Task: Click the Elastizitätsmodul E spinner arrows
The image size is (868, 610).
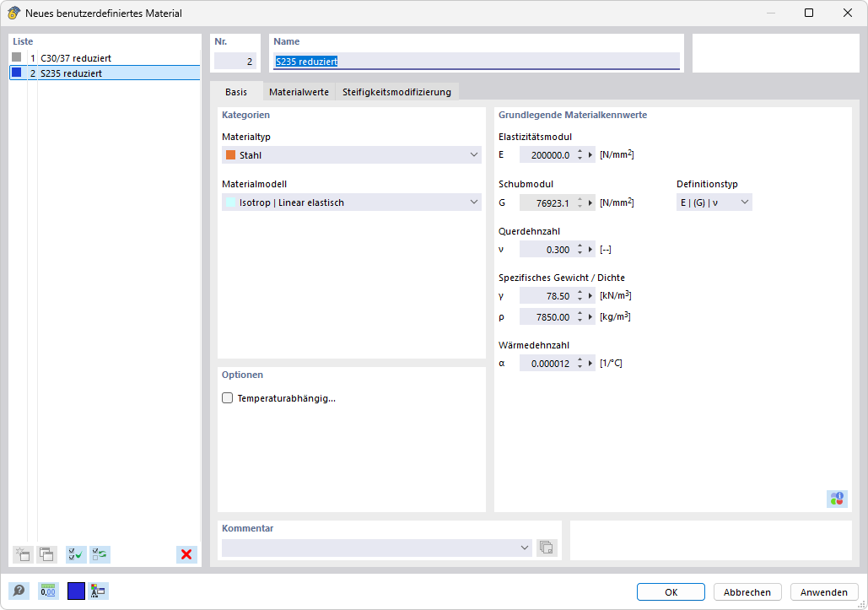Action: [580, 155]
